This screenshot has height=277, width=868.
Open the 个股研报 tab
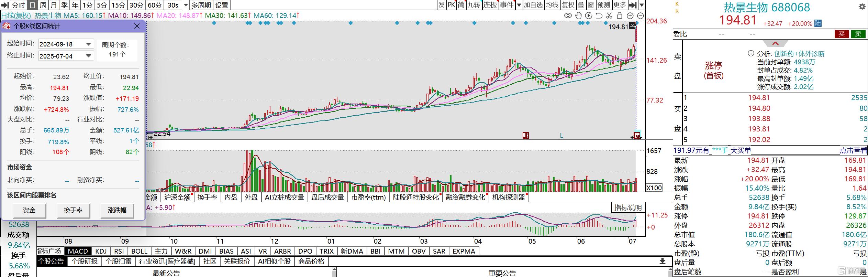(x=85, y=262)
